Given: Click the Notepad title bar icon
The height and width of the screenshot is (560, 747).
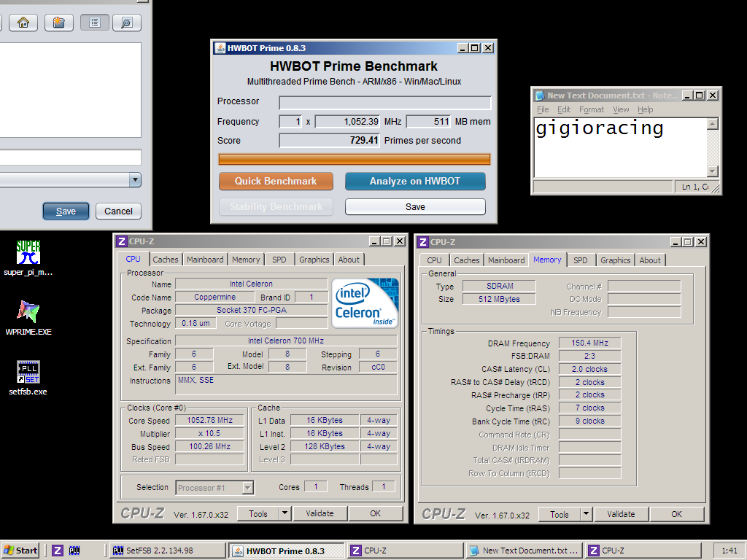Looking at the screenshot, I should point(540,96).
